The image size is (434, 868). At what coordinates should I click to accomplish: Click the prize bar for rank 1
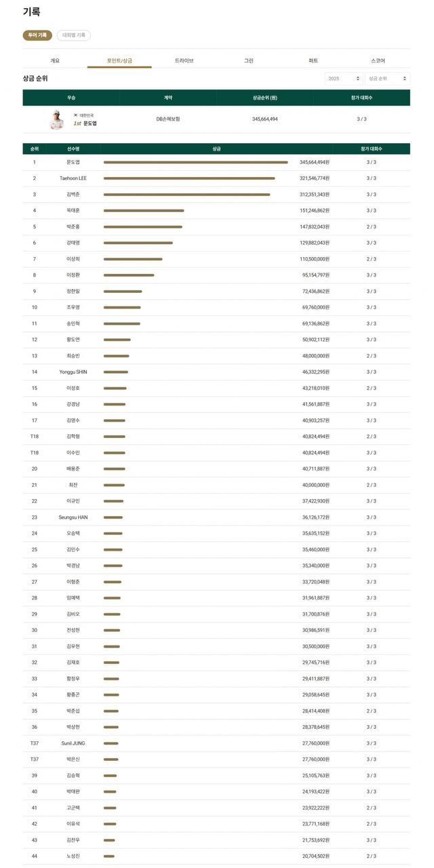[x=195, y=162]
